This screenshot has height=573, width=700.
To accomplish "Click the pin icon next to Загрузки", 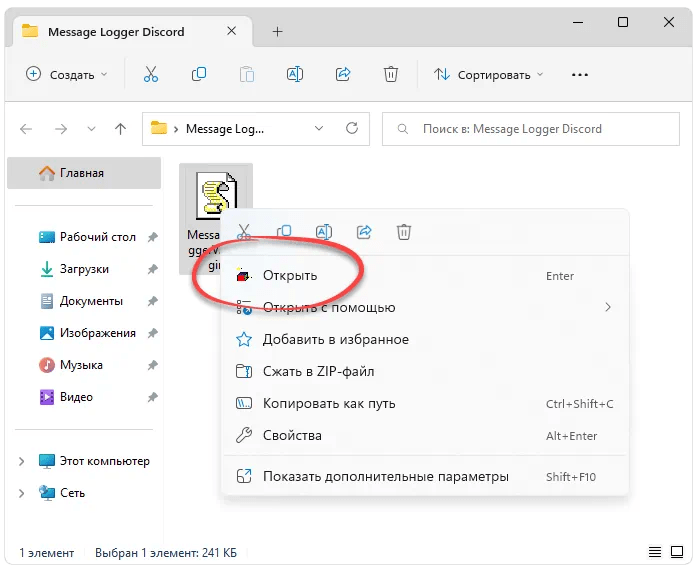I will click(x=153, y=269).
